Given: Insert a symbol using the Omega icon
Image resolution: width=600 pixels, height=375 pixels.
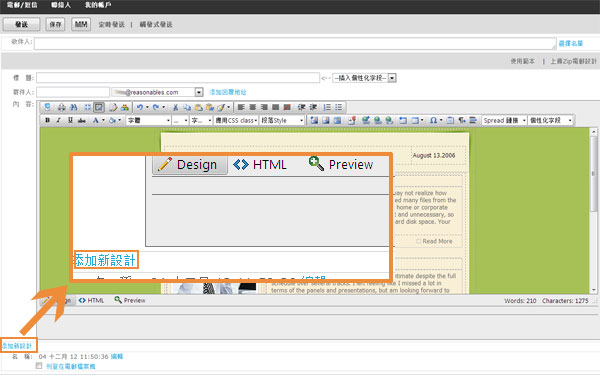Looking at the screenshot, I should [x=433, y=120].
